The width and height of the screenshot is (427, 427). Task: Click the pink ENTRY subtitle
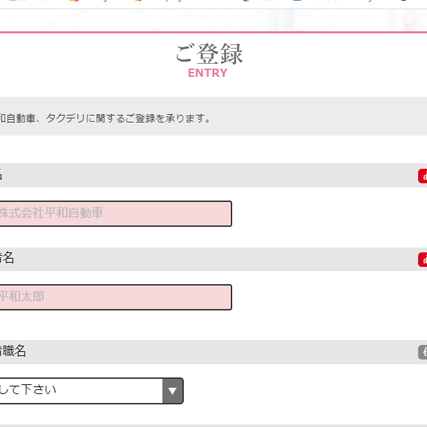tap(208, 73)
